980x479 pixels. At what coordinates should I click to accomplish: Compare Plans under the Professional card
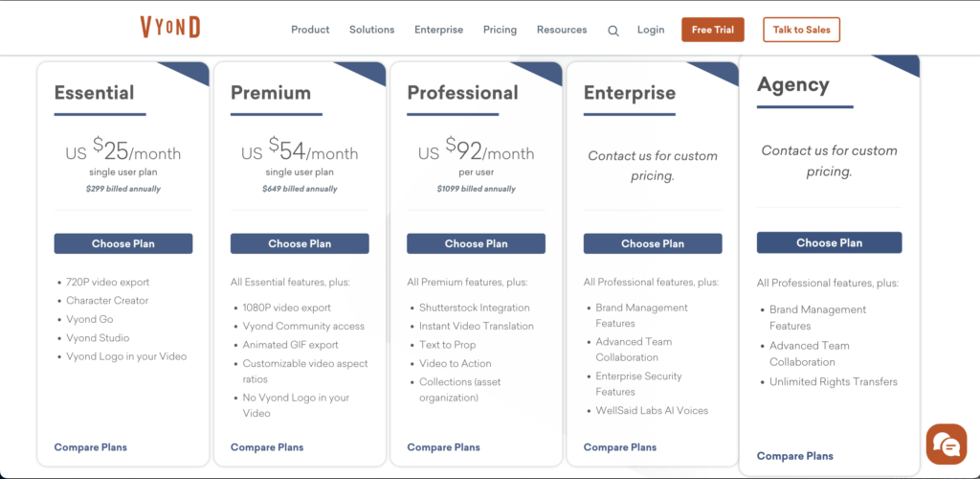(443, 447)
